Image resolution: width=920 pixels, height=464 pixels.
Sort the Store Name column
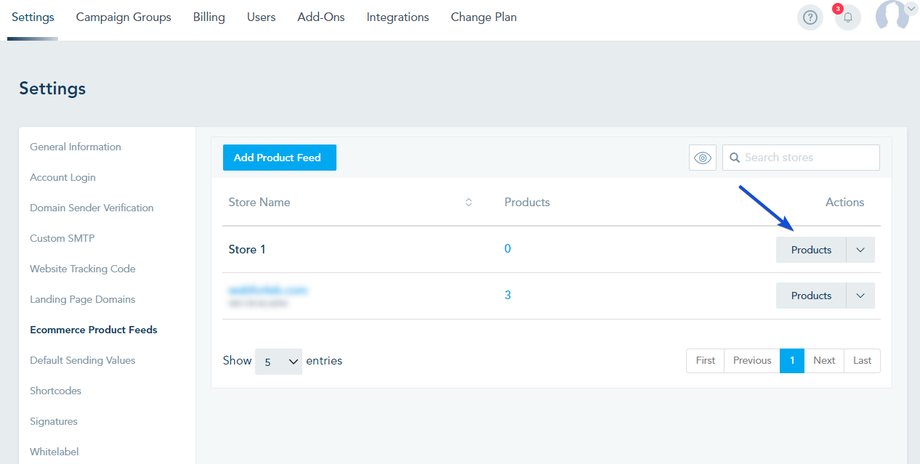(x=468, y=203)
